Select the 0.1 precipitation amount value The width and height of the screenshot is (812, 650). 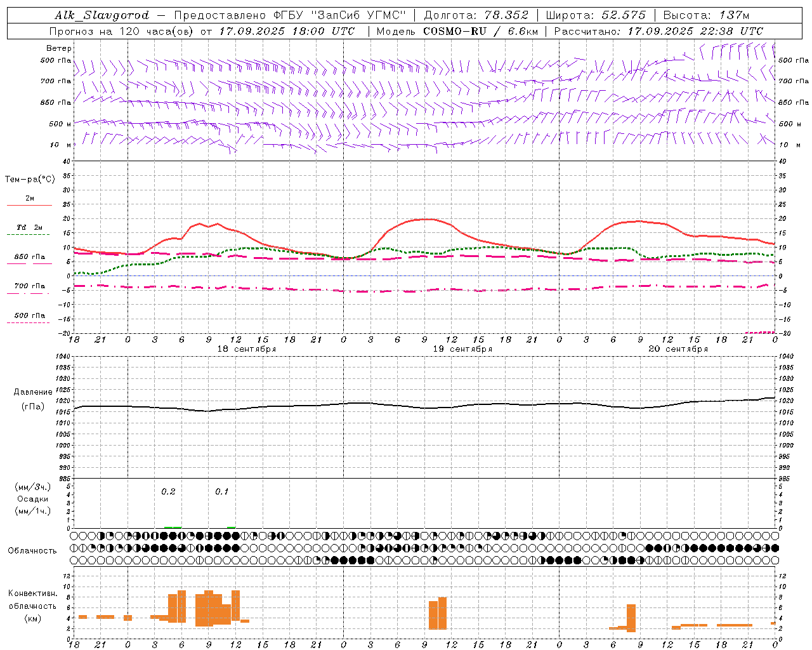tap(221, 492)
